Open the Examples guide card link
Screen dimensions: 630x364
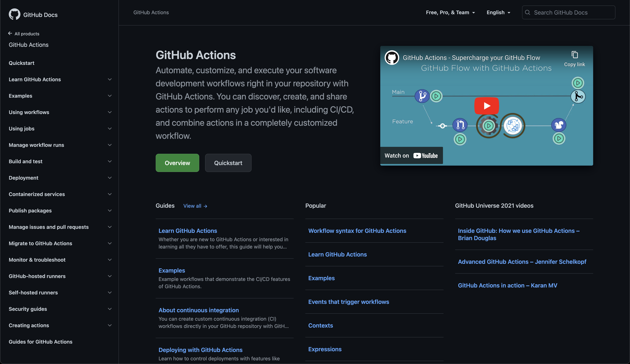click(172, 271)
